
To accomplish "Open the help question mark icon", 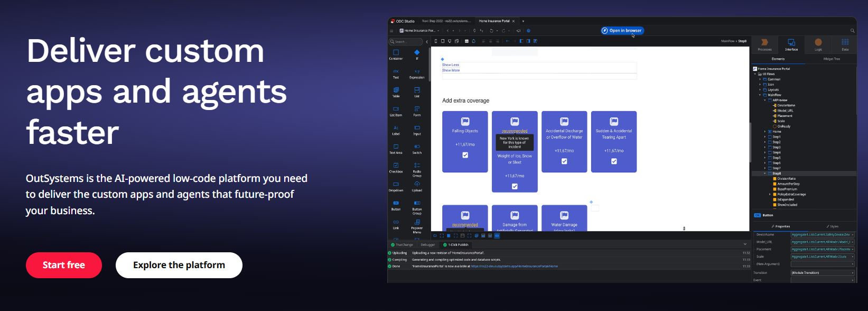I will pos(528,31).
